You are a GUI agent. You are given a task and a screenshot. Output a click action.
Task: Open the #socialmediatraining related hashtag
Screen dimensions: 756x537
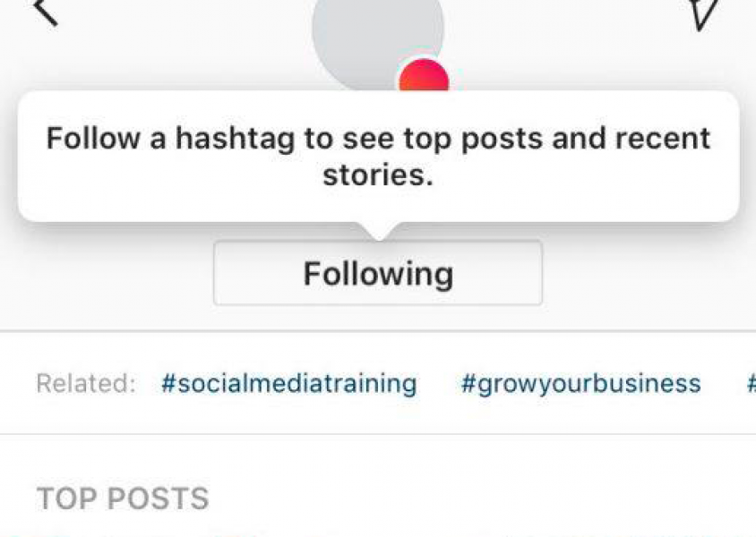click(288, 383)
